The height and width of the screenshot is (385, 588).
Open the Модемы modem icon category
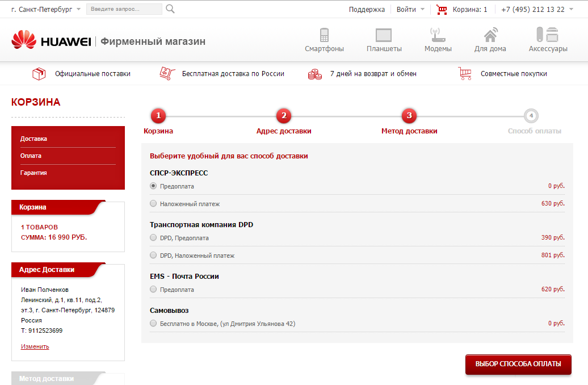438,35
